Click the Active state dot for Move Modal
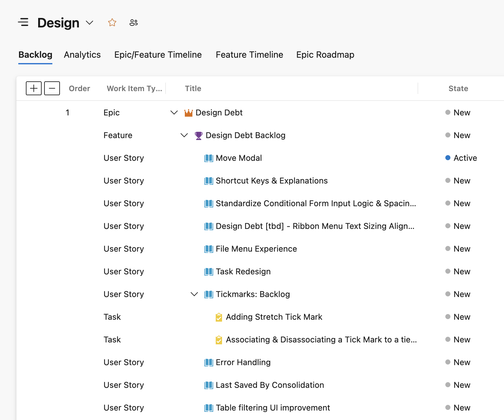Viewport: 504px width, 420px height. click(448, 158)
